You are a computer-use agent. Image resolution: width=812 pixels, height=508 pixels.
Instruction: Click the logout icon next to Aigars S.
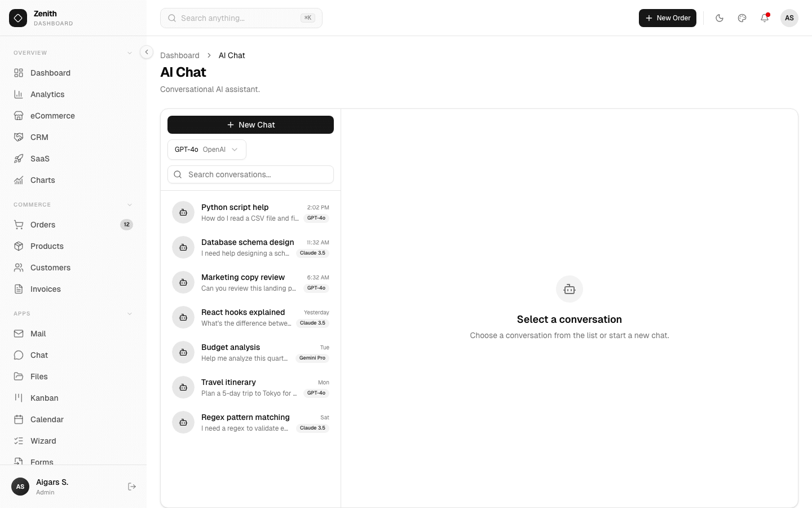[132, 487]
